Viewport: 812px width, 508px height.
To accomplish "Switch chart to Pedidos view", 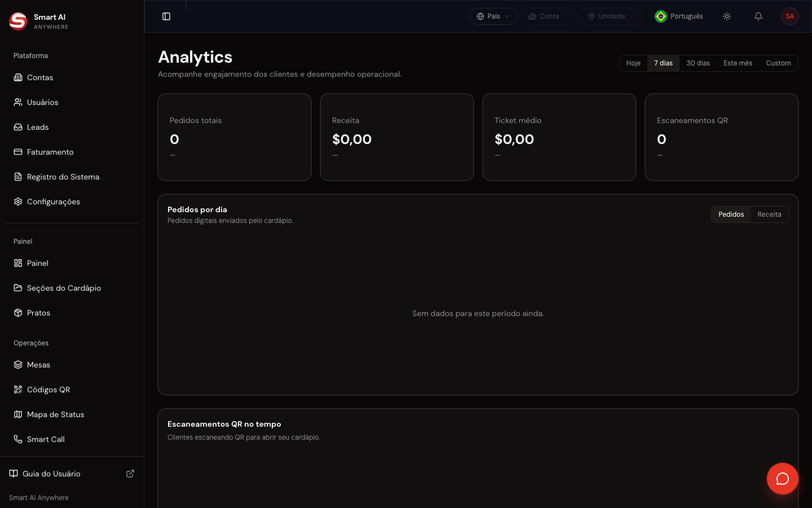I will (x=731, y=214).
